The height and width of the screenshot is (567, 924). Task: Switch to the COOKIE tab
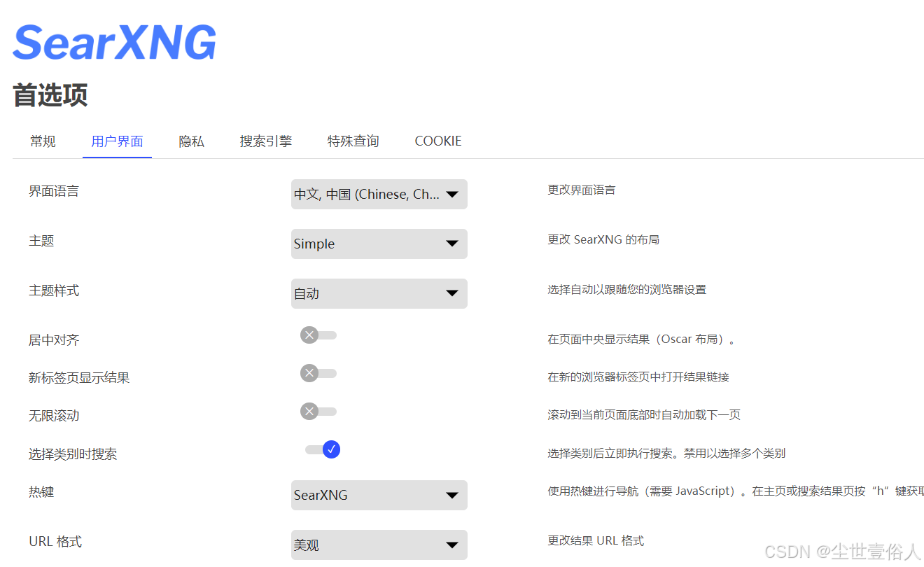tap(438, 141)
